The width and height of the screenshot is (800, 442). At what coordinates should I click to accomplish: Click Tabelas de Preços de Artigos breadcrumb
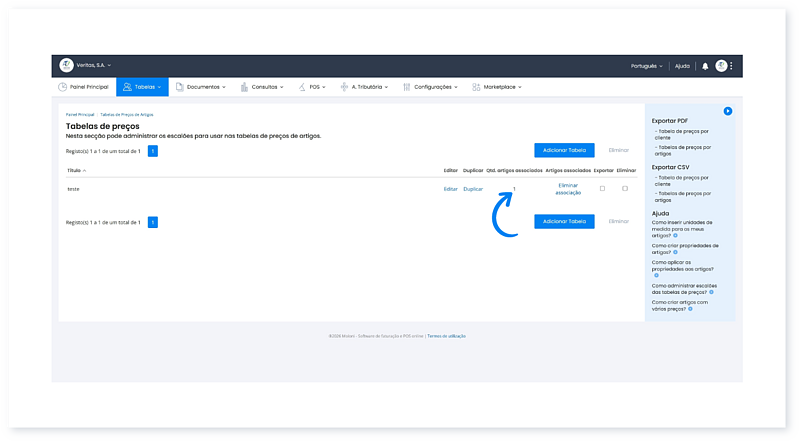(127, 115)
